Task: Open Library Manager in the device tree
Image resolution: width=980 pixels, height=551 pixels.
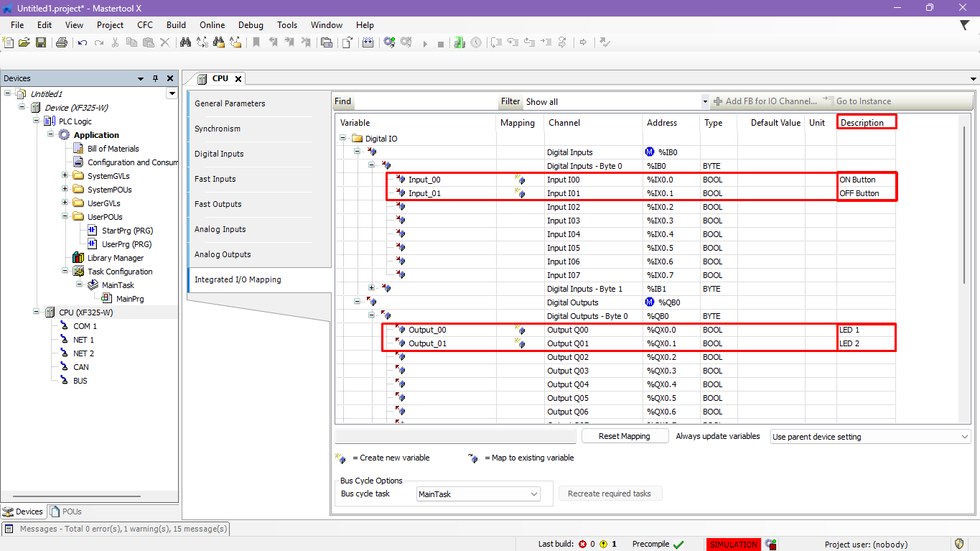Action: (115, 258)
